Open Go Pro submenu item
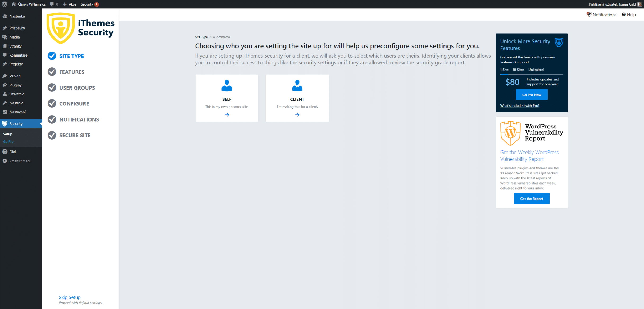The height and width of the screenshot is (309, 644). pyautogui.click(x=8, y=142)
